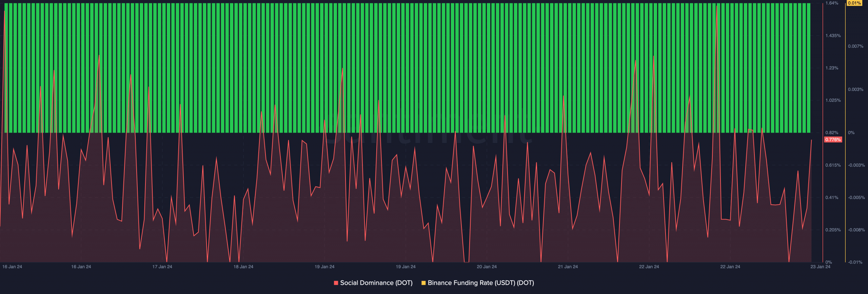Click the 21 Jan 24 date label
This screenshot has height=294, width=868.
568,267
